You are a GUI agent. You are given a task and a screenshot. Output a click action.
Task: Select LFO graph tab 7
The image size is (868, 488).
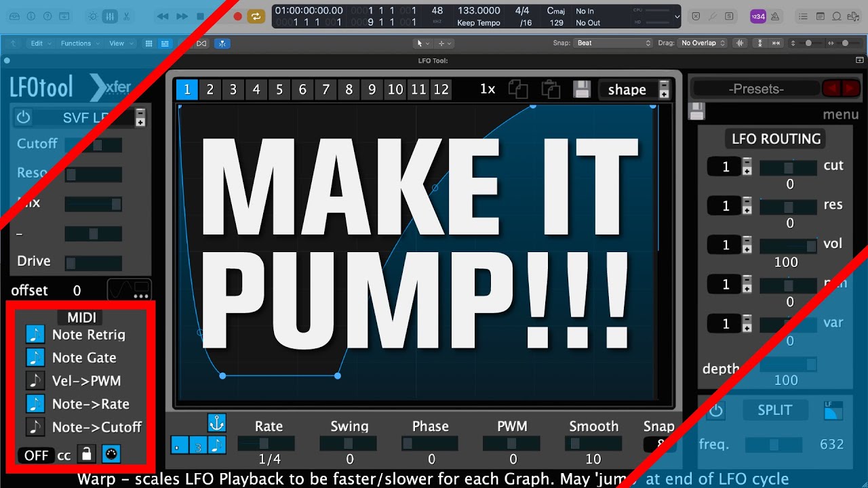pyautogui.click(x=325, y=89)
